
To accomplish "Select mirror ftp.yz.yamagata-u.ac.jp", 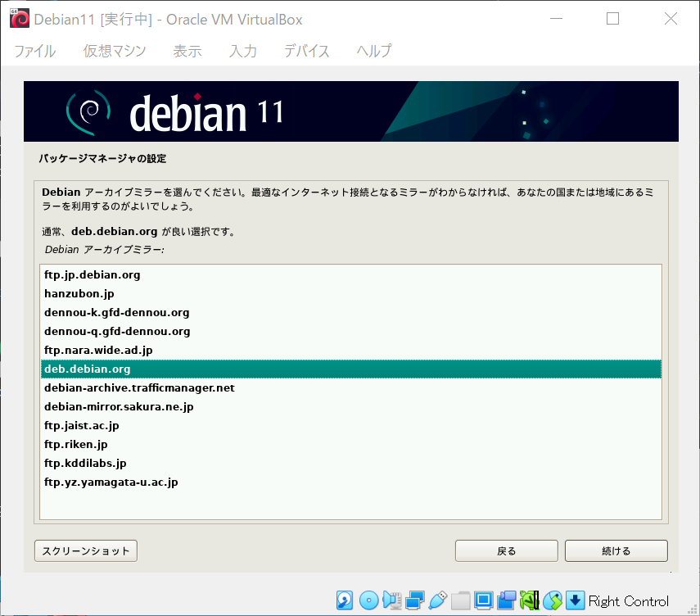I will click(x=351, y=482).
